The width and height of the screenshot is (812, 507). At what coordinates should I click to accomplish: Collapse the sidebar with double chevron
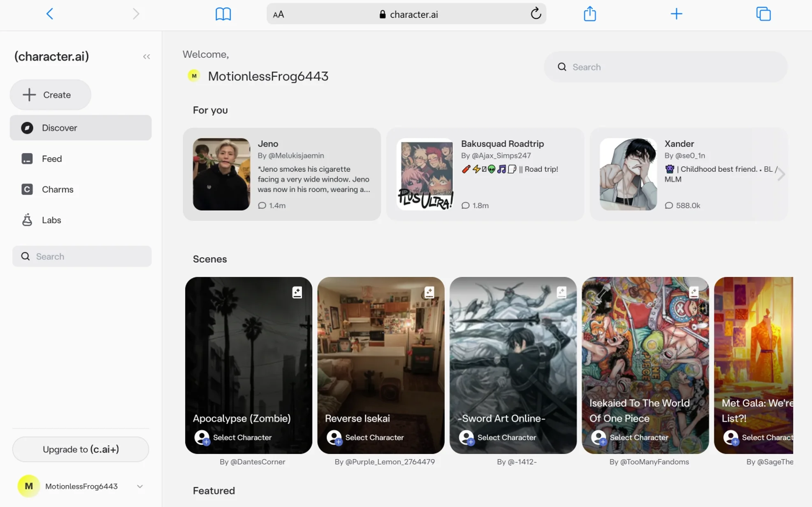(x=146, y=56)
